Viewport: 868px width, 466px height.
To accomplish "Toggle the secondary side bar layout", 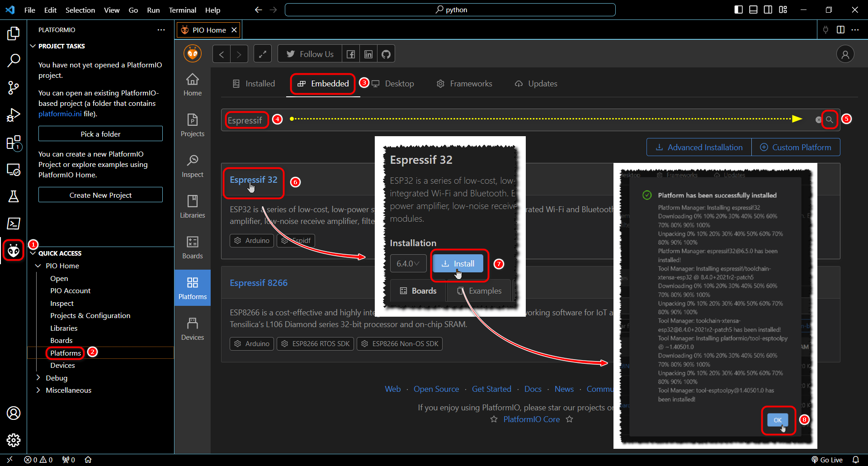I will pos(768,10).
